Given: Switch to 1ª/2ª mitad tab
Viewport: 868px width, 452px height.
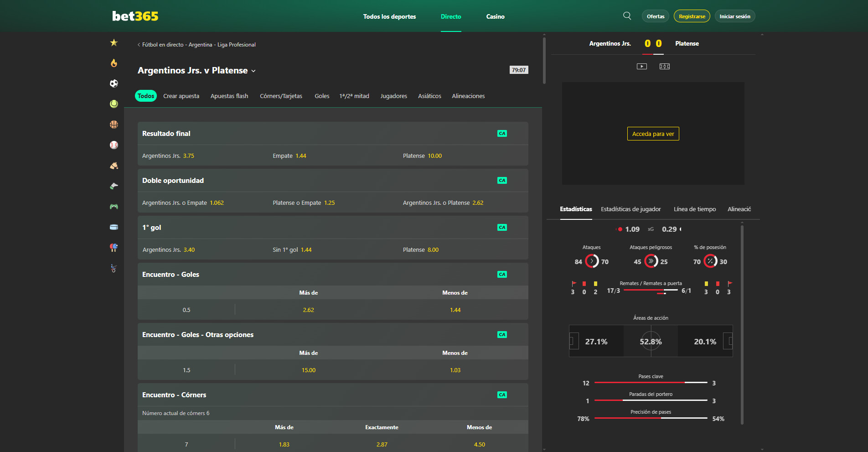Looking at the screenshot, I should (x=354, y=96).
